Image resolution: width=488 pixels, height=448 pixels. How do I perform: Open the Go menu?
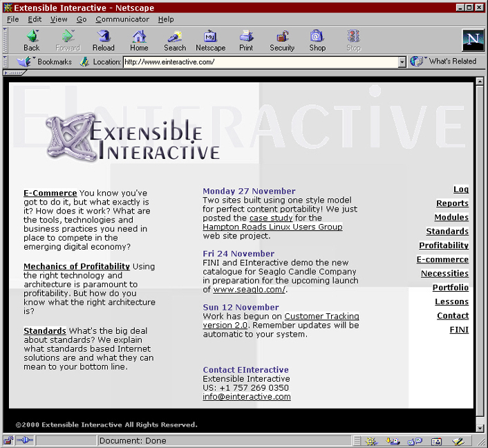pyautogui.click(x=82, y=19)
